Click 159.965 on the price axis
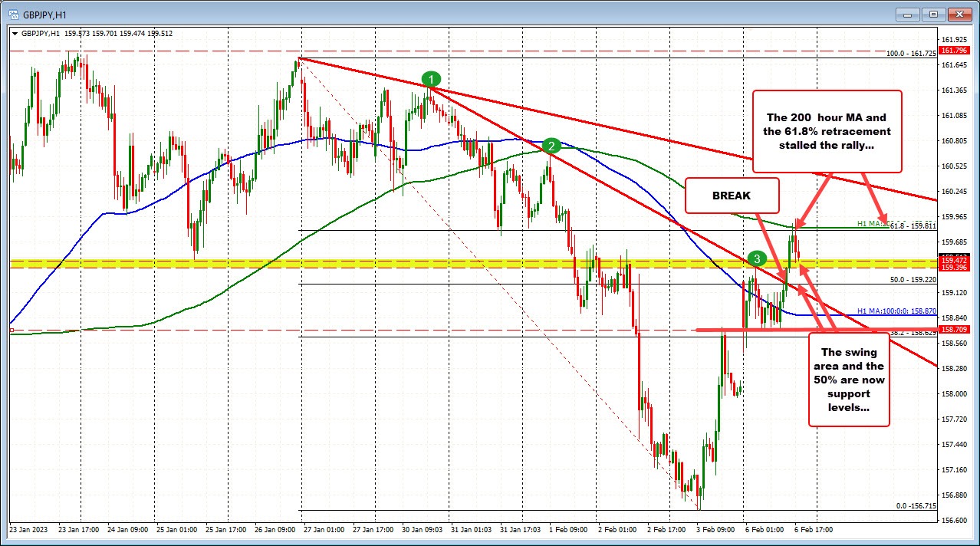980x546 pixels. pos(954,217)
